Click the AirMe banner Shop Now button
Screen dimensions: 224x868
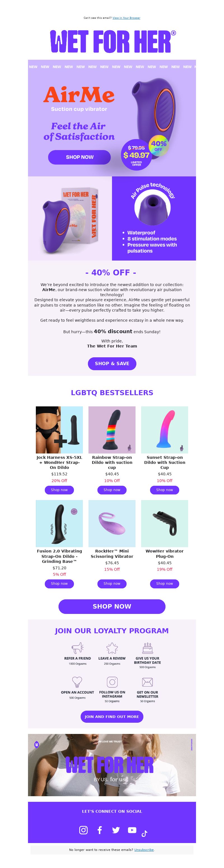coord(79,157)
